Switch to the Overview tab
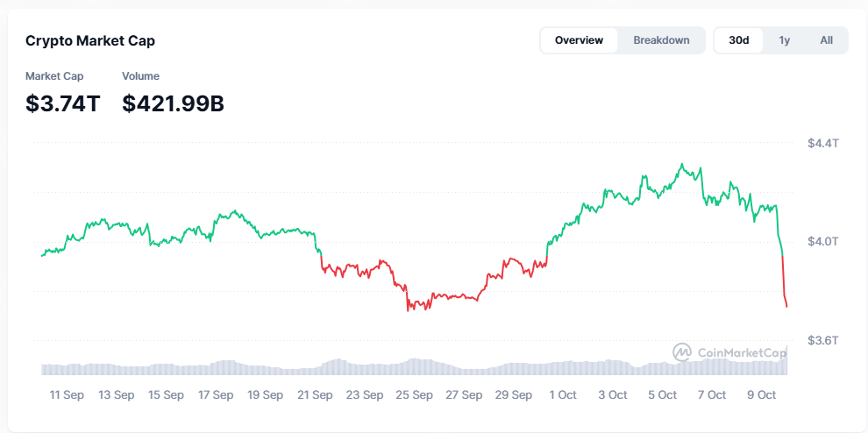 [x=579, y=40]
